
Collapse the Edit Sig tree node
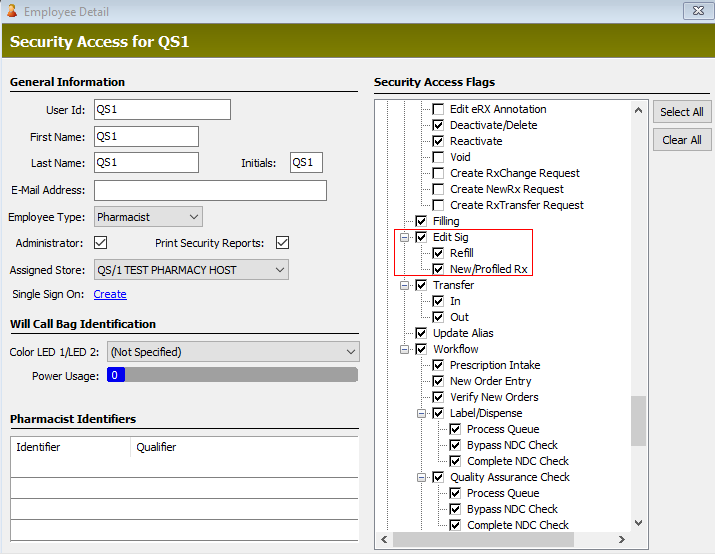coord(406,237)
